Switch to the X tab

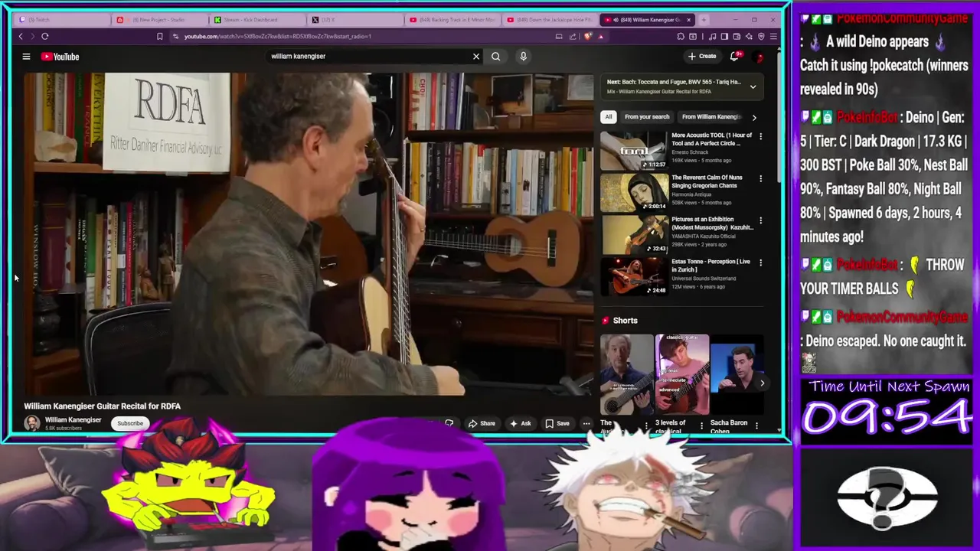(354, 19)
